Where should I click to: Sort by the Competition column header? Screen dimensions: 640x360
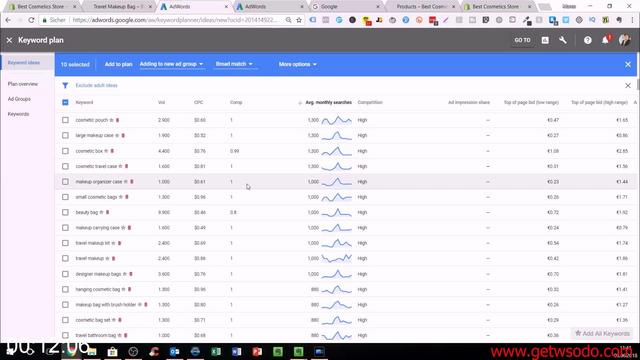pyautogui.click(x=370, y=102)
